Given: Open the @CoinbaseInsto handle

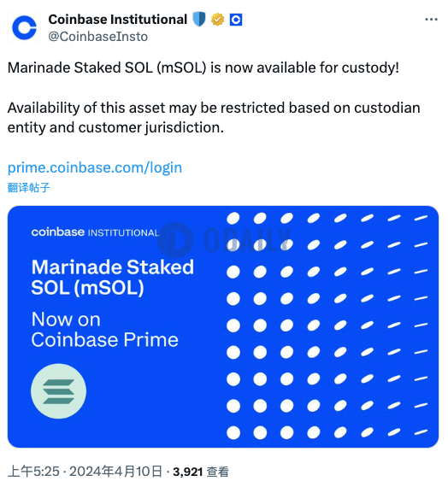Looking at the screenshot, I should [98, 37].
